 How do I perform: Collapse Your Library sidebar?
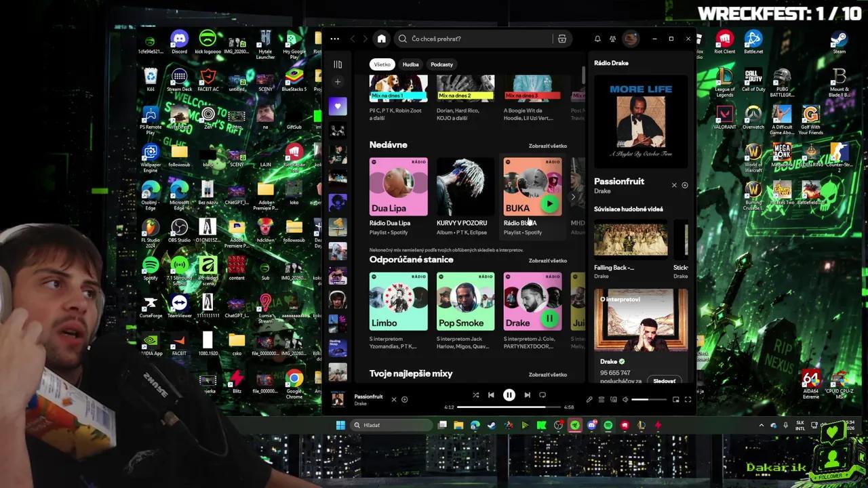338,64
